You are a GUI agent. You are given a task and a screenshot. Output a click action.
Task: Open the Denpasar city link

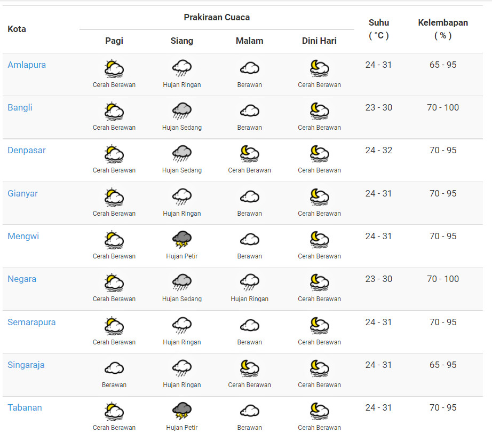tap(27, 151)
